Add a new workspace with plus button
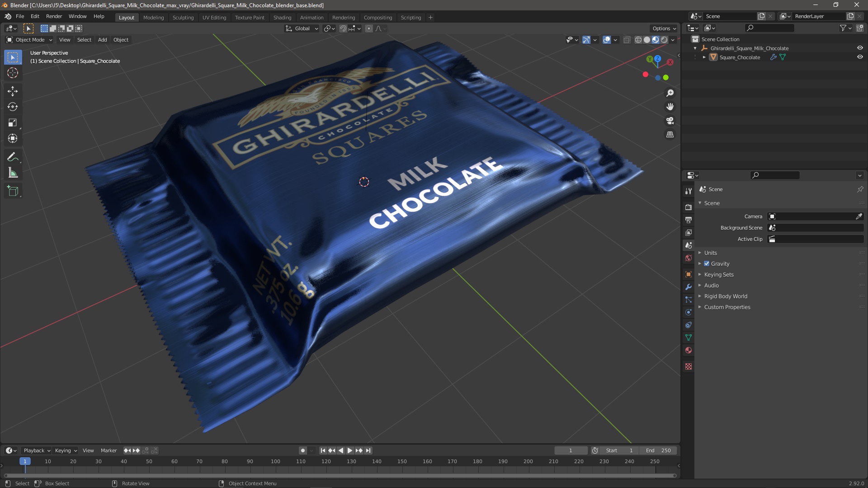868x488 pixels. coord(430,18)
